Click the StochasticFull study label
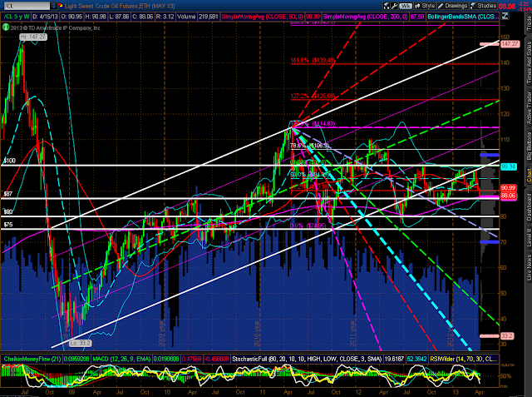532x397 pixels. point(307,359)
